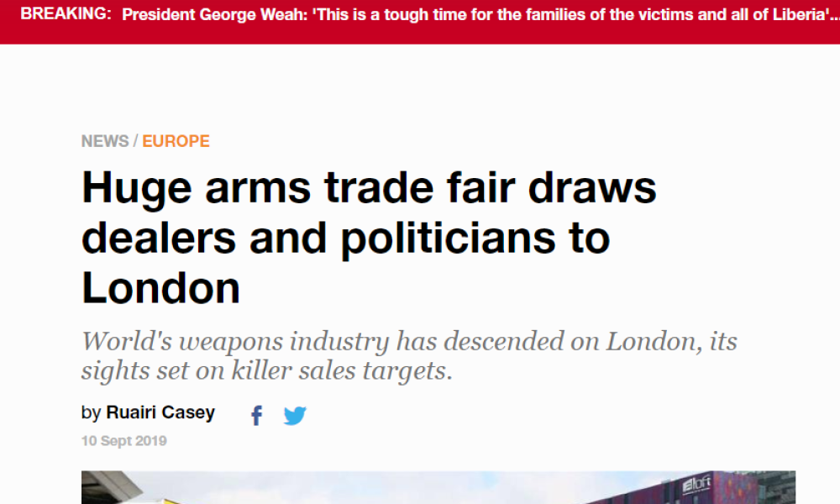The image size is (840, 504).
Task: Go to the EUROPE category link
Action: [x=176, y=141]
